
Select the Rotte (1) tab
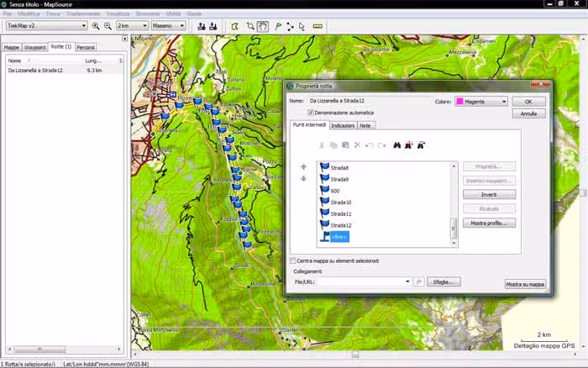(x=61, y=46)
